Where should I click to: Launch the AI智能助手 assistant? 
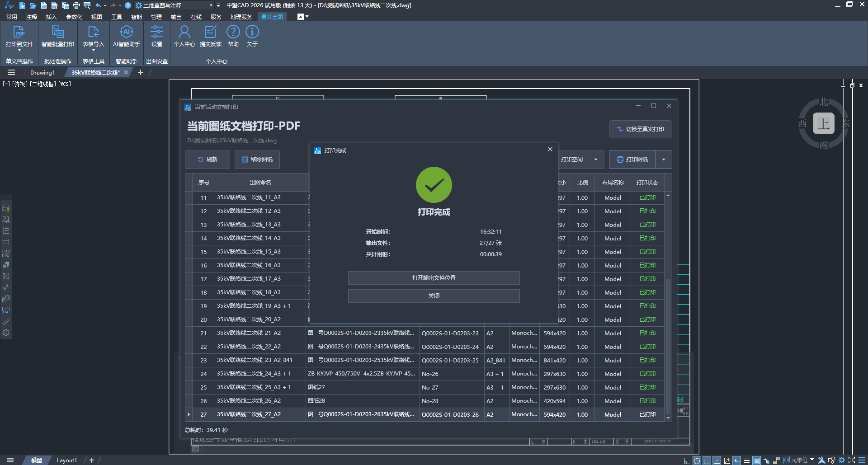tap(126, 33)
